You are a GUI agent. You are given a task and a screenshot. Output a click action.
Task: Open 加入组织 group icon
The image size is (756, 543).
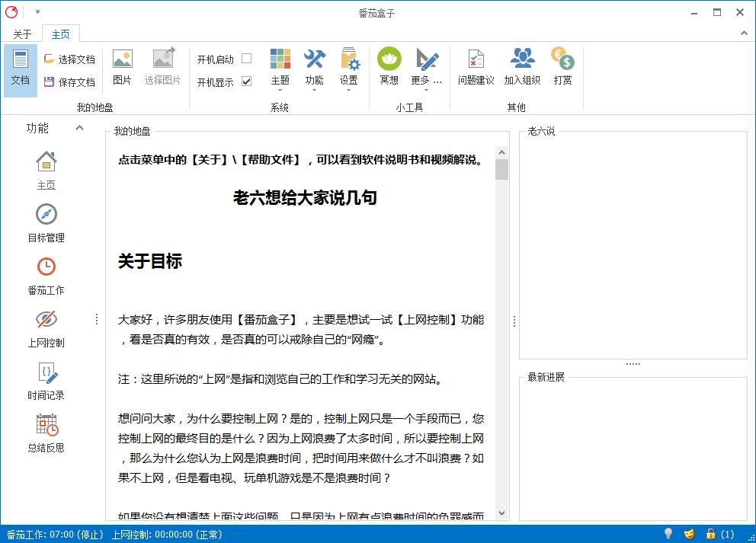[522, 66]
